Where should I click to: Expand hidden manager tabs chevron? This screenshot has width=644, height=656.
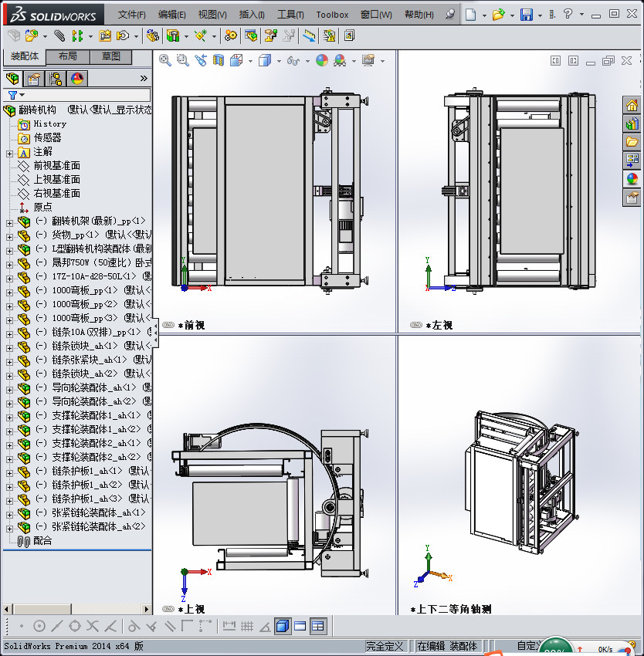[x=144, y=78]
